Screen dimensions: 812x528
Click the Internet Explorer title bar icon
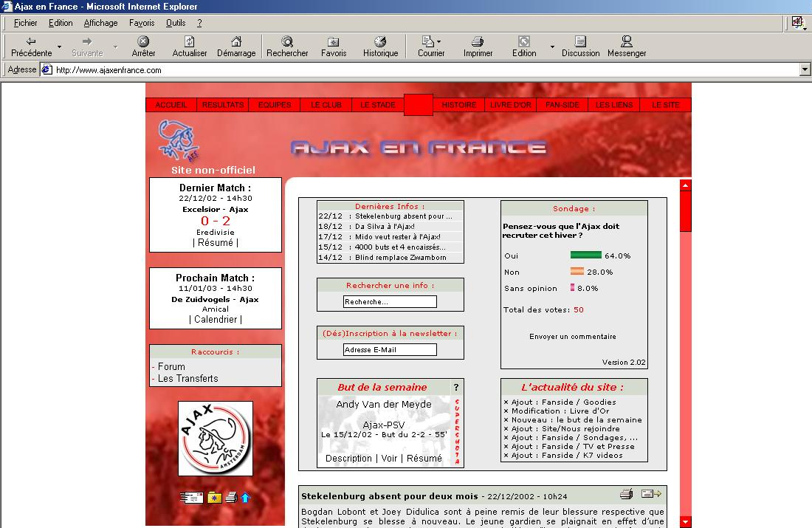click(x=7, y=6)
